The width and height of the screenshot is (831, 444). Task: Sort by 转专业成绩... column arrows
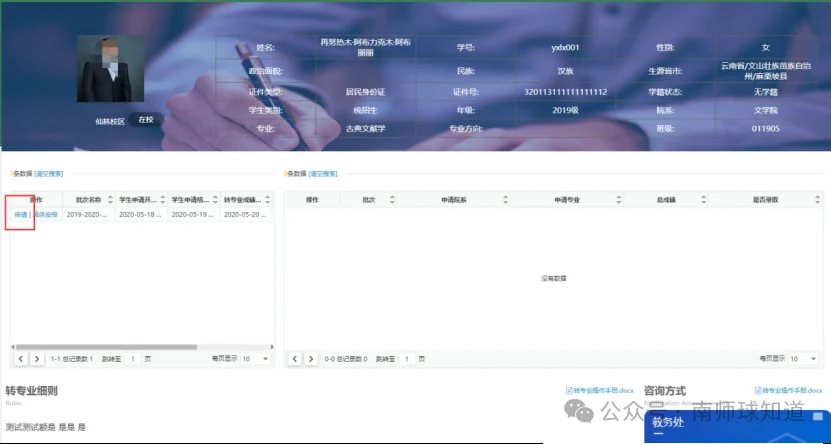pyautogui.click(x=268, y=200)
